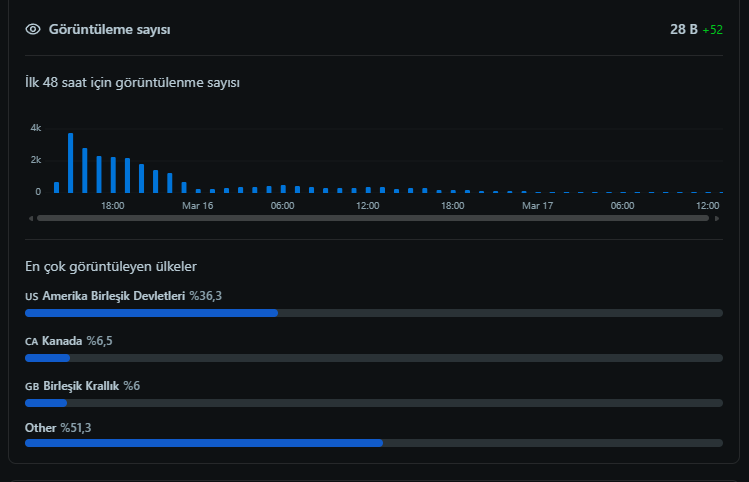Viewport: 749px width, 482px height.
Task: Click the tallest bar in the views chart
Action: pos(71,163)
